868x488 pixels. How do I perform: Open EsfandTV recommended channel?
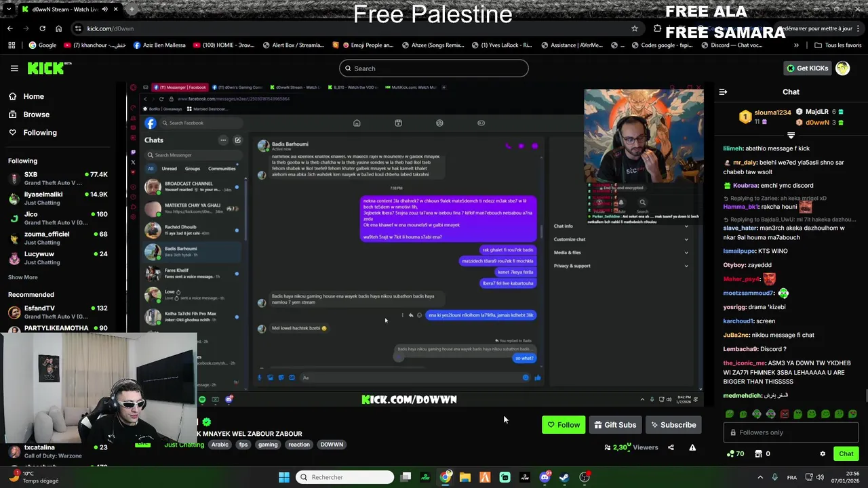(57, 312)
